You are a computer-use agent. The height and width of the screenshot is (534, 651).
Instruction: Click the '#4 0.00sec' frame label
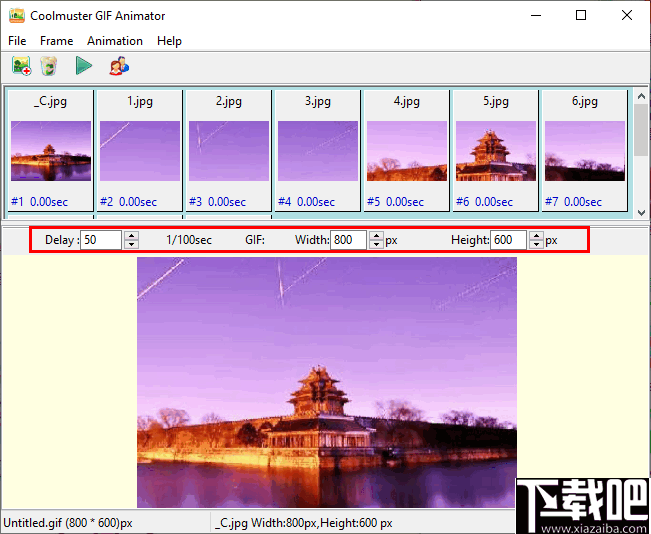pyautogui.click(x=306, y=202)
